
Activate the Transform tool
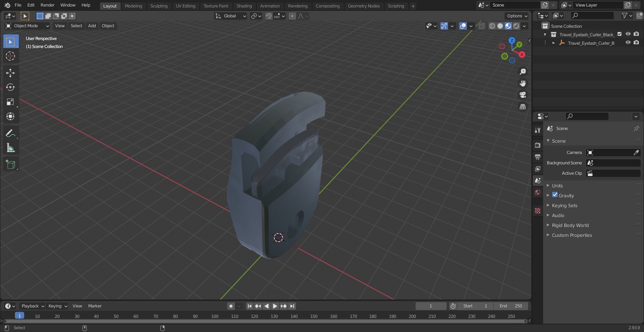click(10, 116)
